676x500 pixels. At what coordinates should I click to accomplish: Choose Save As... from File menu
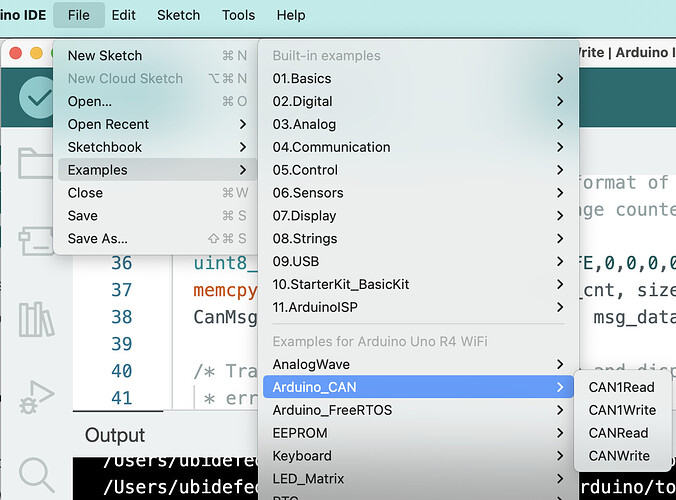click(x=157, y=238)
